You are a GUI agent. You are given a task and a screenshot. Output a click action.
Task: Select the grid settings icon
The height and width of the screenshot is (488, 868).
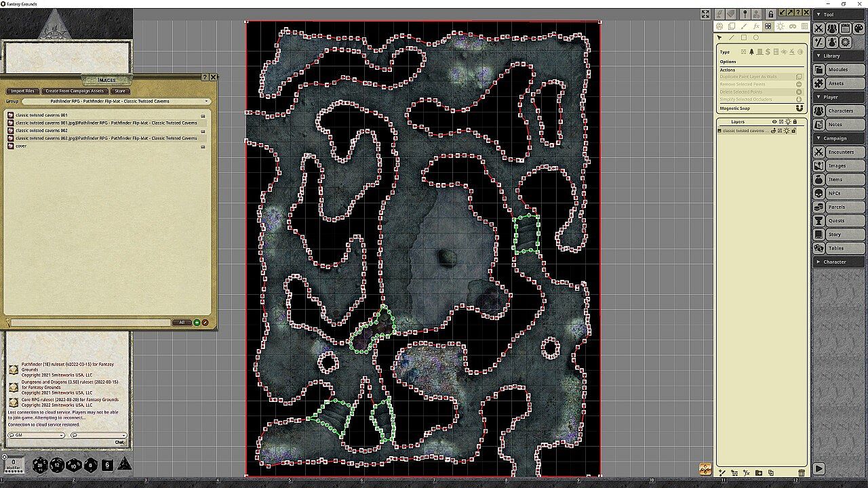pos(804,26)
